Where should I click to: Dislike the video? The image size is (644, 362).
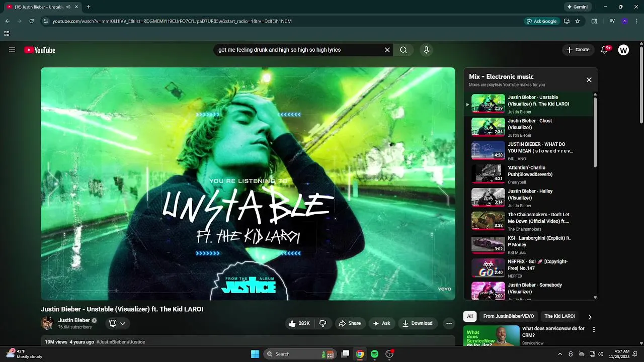[x=323, y=323]
